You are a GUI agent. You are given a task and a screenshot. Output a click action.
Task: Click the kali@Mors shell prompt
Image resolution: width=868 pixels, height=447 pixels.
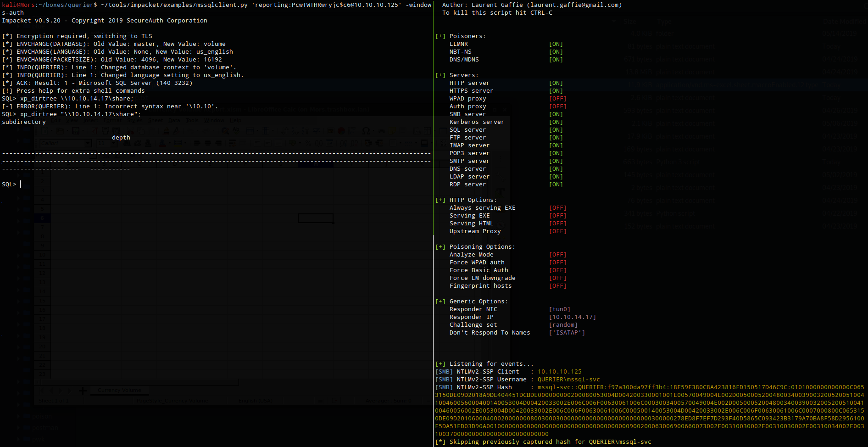[x=50, y=5]
